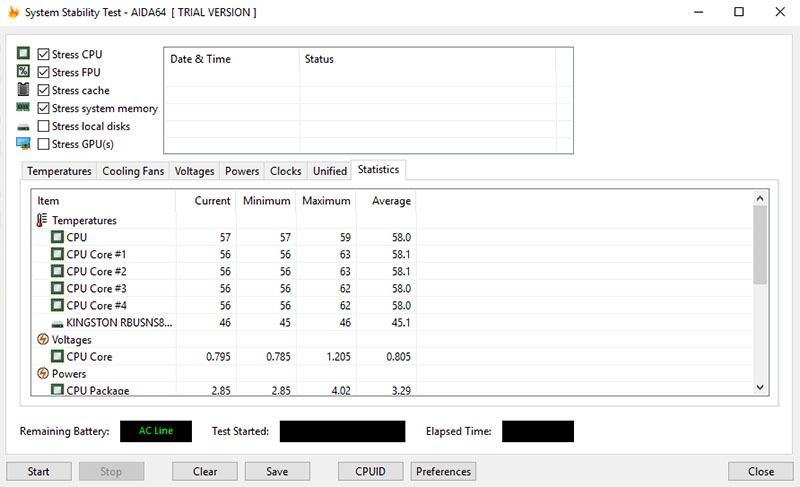Viewport: 800px width, 487px height.
Task: Start the stability test
Action: coord(39,472)
